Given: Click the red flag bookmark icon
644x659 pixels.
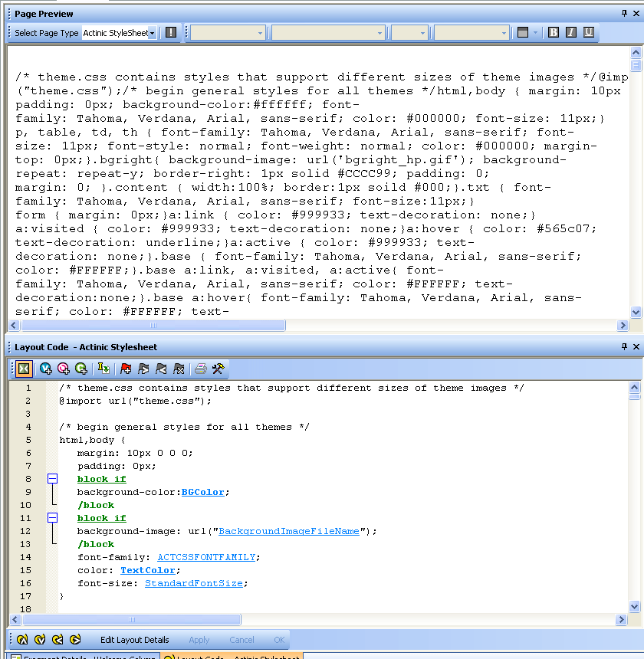Looking at the screenshot, I should (x=126, y=369).
